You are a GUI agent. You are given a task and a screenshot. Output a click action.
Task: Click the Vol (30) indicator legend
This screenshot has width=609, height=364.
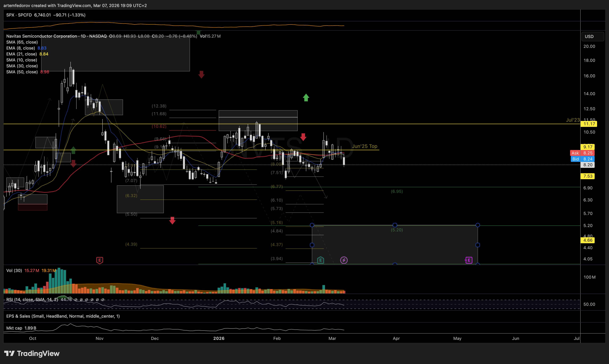(x=14, y=271)
